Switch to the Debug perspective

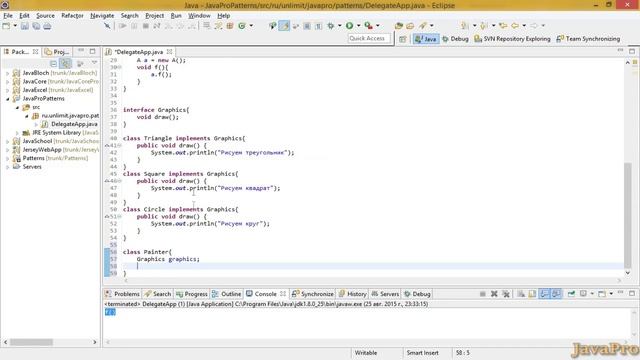pyautogui.click(x=456, y=39)
